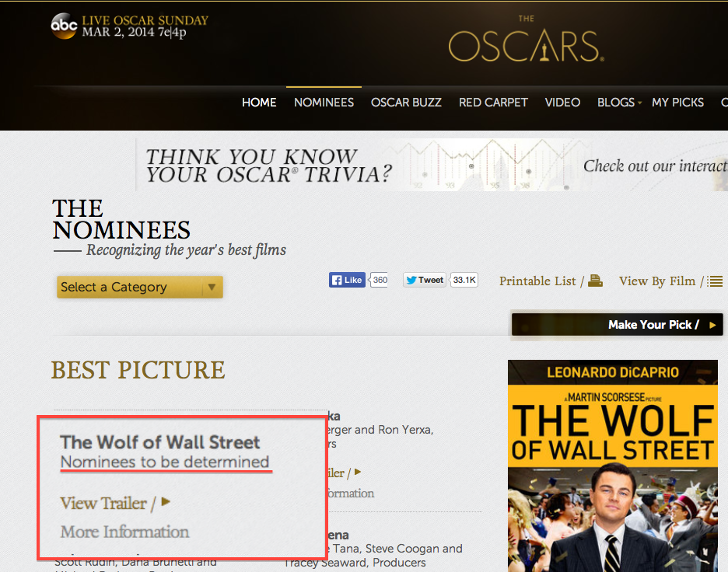
Task: Open More Information for Wolf of Wall Street
Action: pyautogui.click(x=124, y=532)
